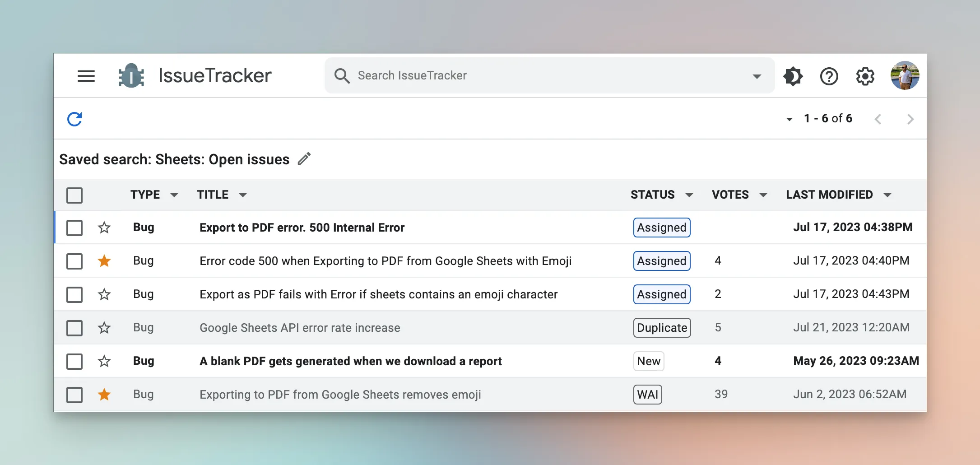Star the 'Export to PDF error' issue
This screenshot has height=465, width=980.
click(x=104, y=228)
